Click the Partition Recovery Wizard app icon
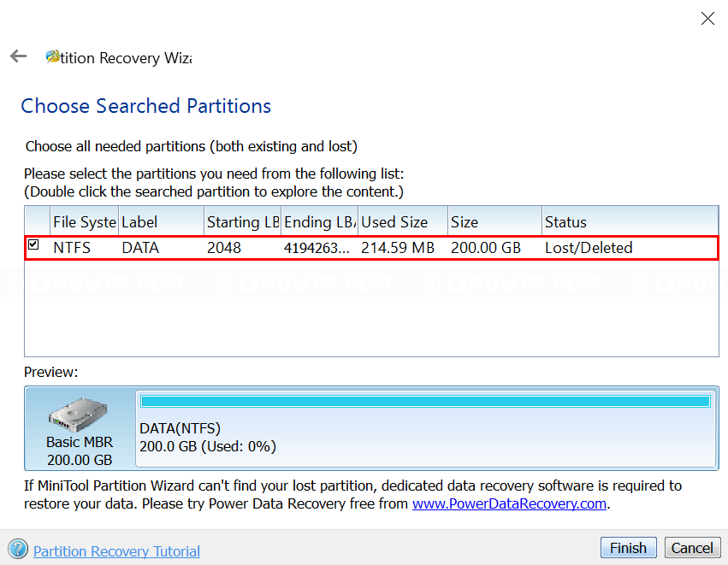Image resolution: width=728 pixels, height=565 pixels. 52,56
